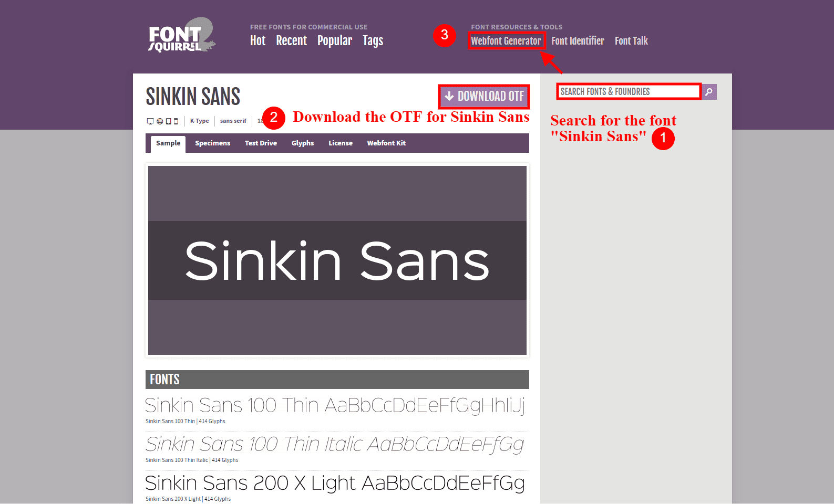
Task: Open the Tags page
Action: point(373,40)
